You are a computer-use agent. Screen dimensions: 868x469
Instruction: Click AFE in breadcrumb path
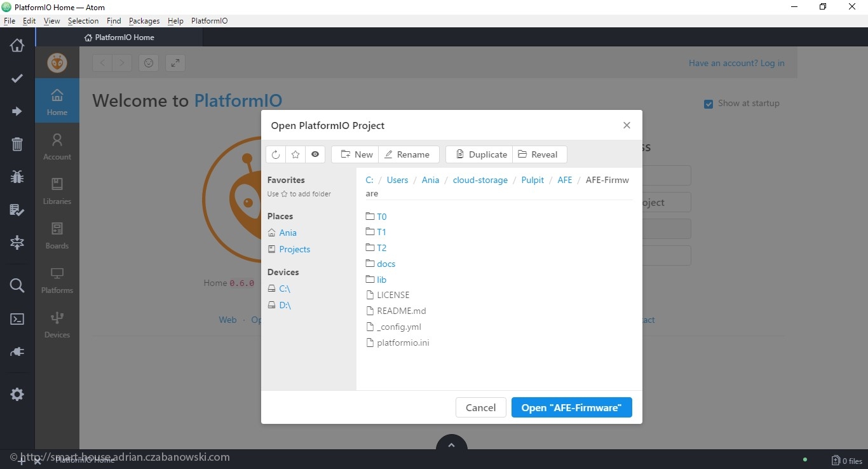pyautogui.click(x=565, y=180)
